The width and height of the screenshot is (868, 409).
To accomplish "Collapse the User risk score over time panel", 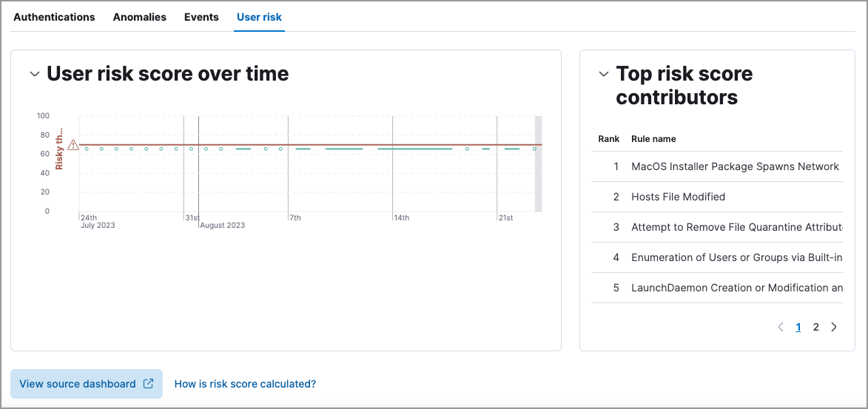I will pyautogui.click(x=34, y=74).
